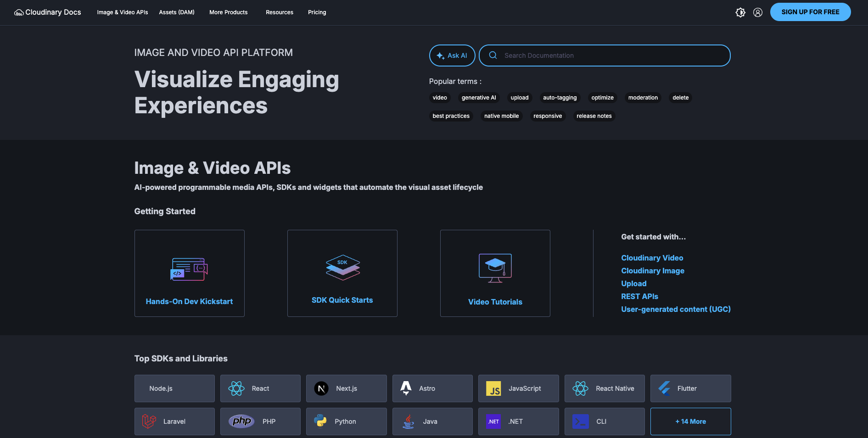The width and height of the screenshot is (868, 438).
Task: Toggle the dark/light theme icon
Action: tap(740, 12)
